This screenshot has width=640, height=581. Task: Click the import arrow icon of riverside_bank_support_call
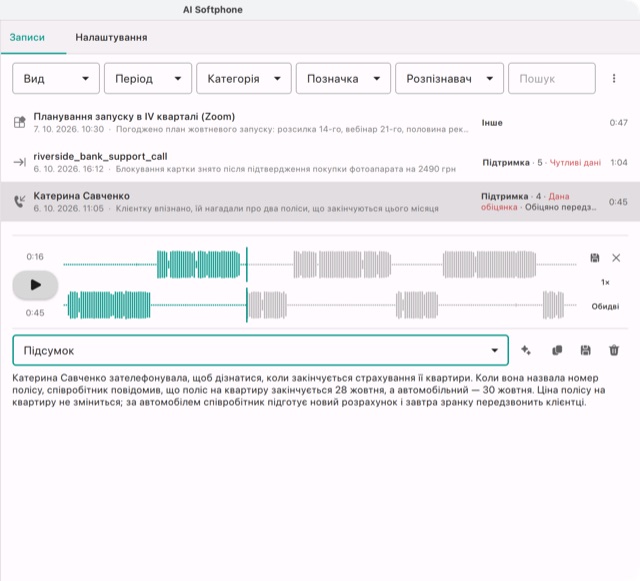point(20,163)
